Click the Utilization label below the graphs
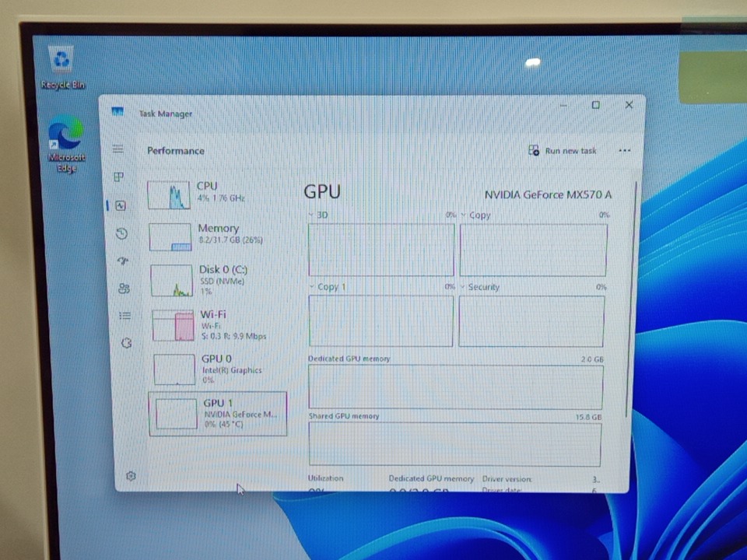Viewport: 747px width, 560px height. point(325,478)
